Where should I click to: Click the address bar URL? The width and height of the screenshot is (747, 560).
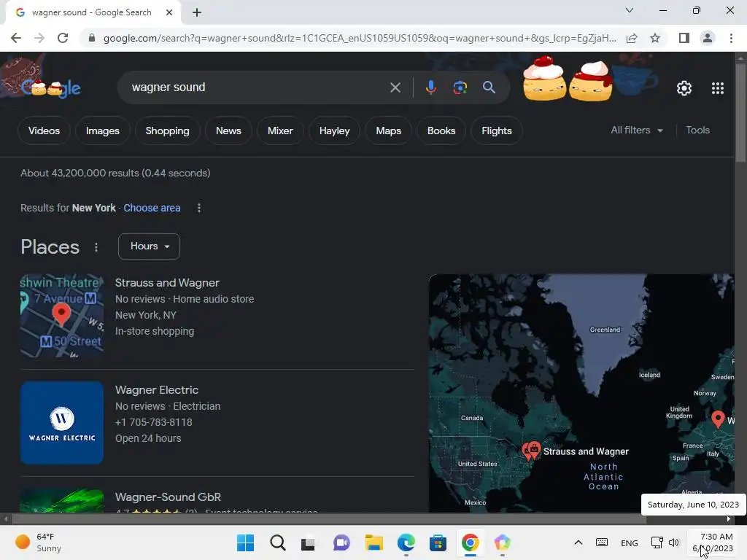tap(360, 38)
